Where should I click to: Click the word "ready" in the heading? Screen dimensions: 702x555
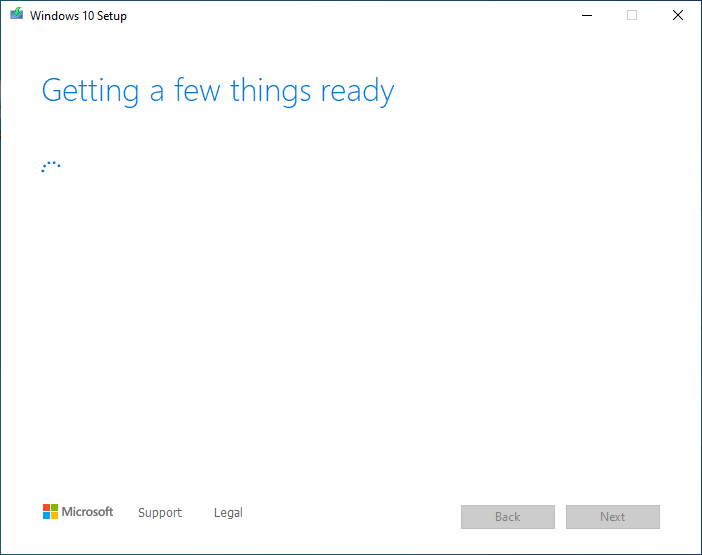click(x=357, y=92)
